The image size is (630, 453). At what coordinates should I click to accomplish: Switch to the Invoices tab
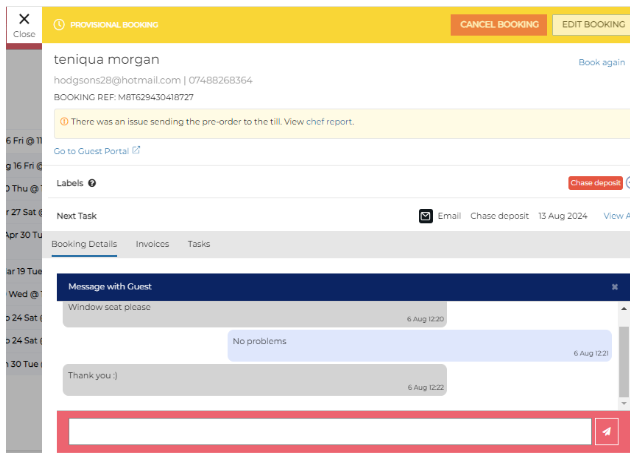tap(152, 244)
